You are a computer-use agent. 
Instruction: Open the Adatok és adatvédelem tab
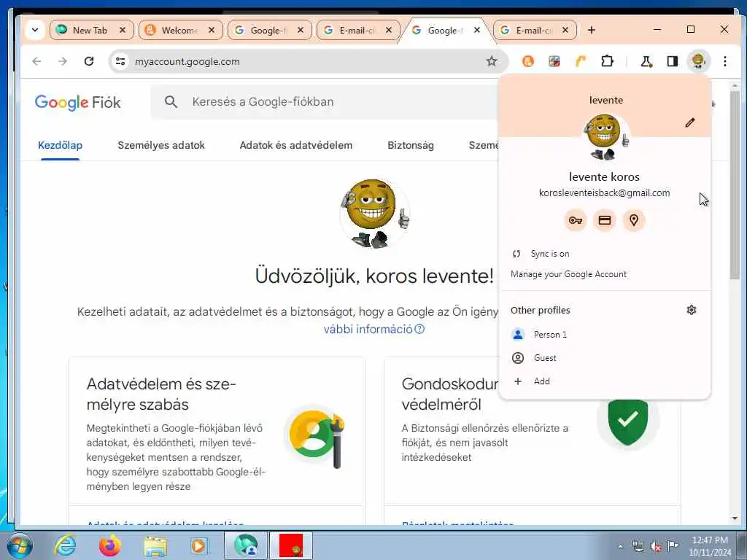(x=296, y=145)
